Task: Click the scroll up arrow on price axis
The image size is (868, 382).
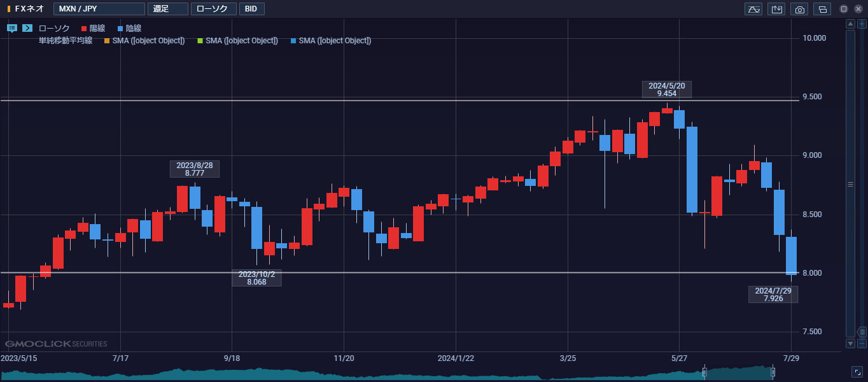Action: tap(850, 24)
